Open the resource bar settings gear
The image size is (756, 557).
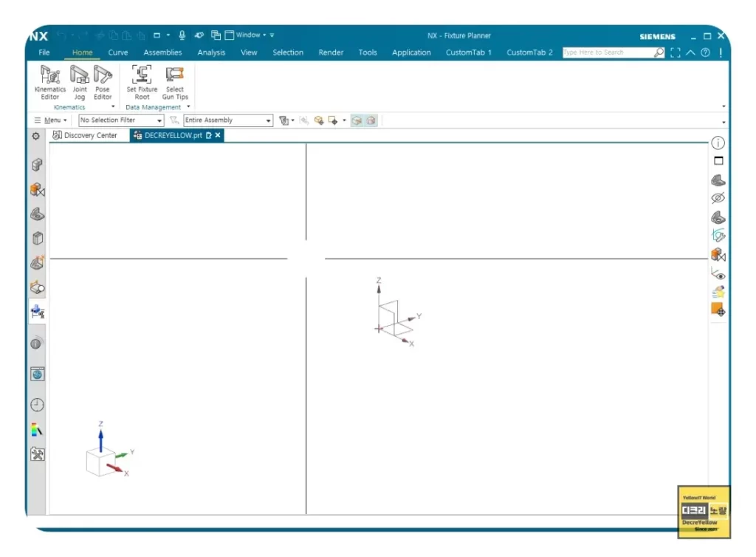pos(36,136)
